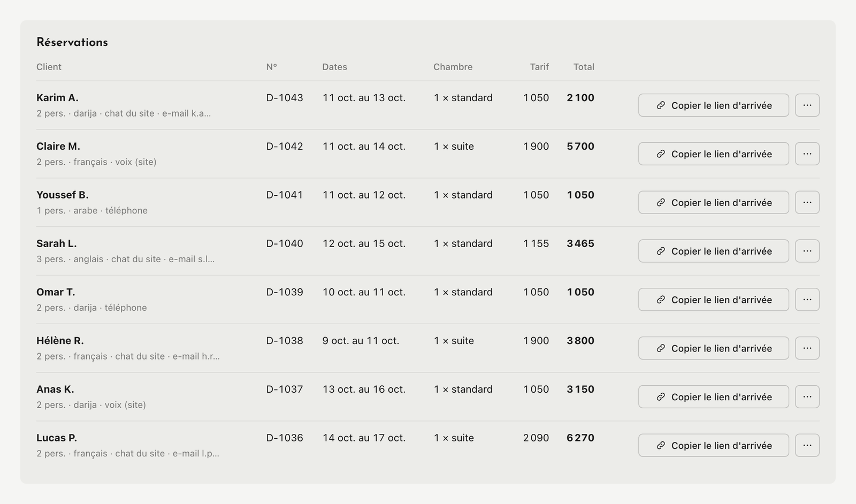
Task: Copy arrival link for Omar T.
Action: click(x=714, y=300)
